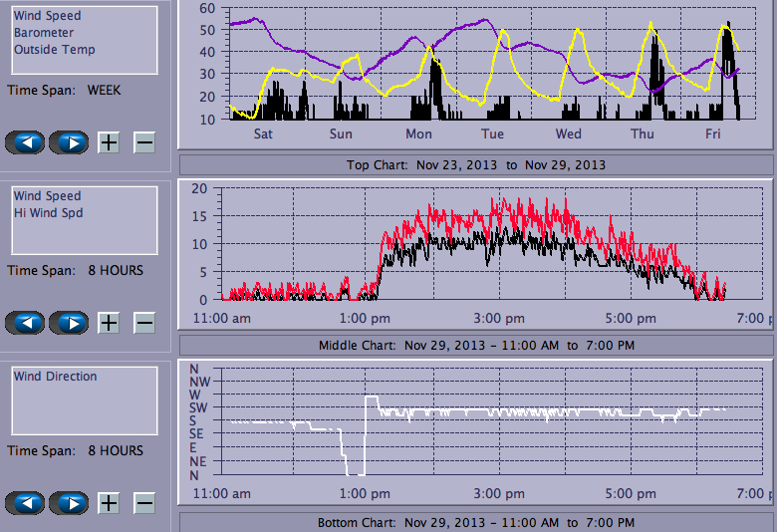Click the Middle Chart time range title bar

475,346
